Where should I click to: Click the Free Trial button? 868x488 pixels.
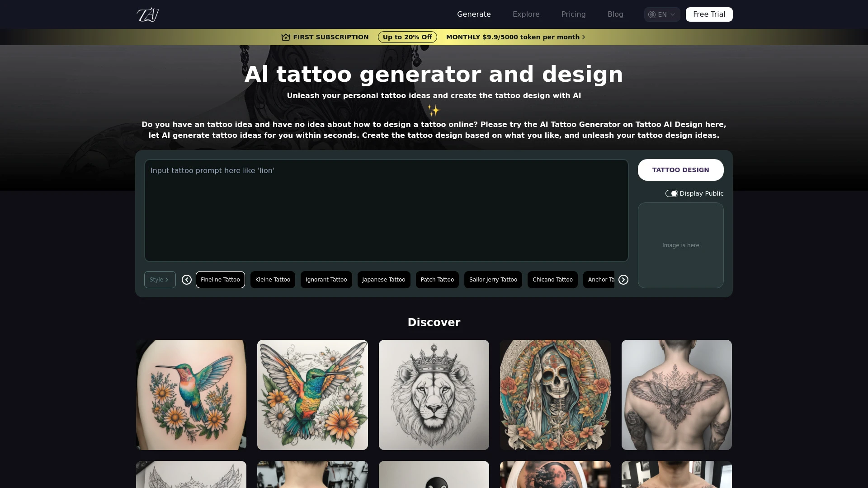[x=709, y=14]
